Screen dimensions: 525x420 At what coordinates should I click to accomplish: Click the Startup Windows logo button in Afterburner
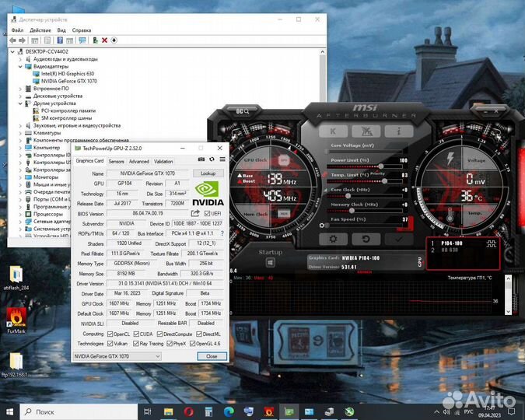pyautogui.click(x=271, y=263)
